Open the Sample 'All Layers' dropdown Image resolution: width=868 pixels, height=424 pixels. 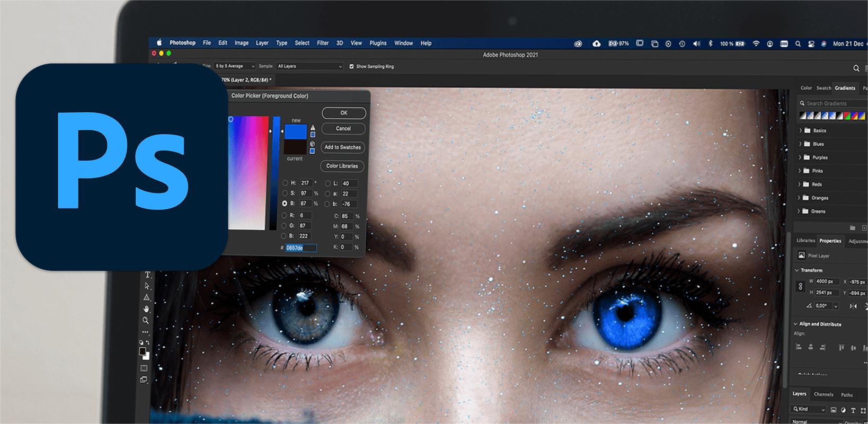click(x=309, y=66)
